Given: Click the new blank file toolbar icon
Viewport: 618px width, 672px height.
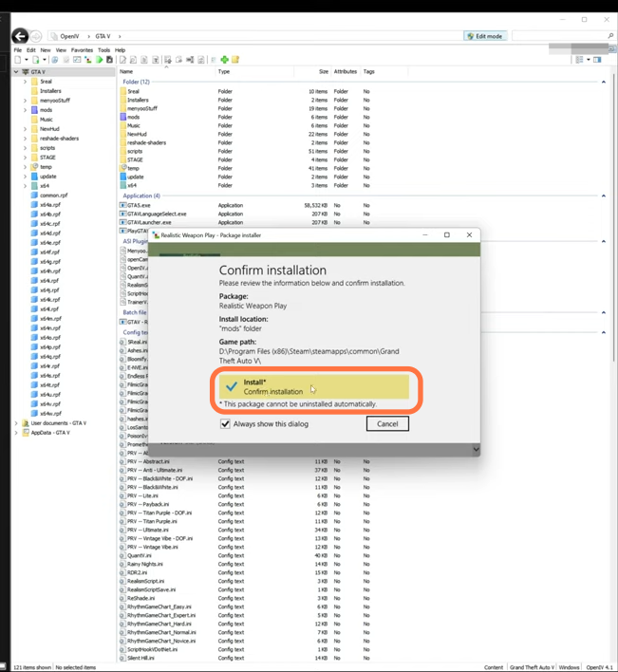Looking at the screenshot, I should point(18,60).
